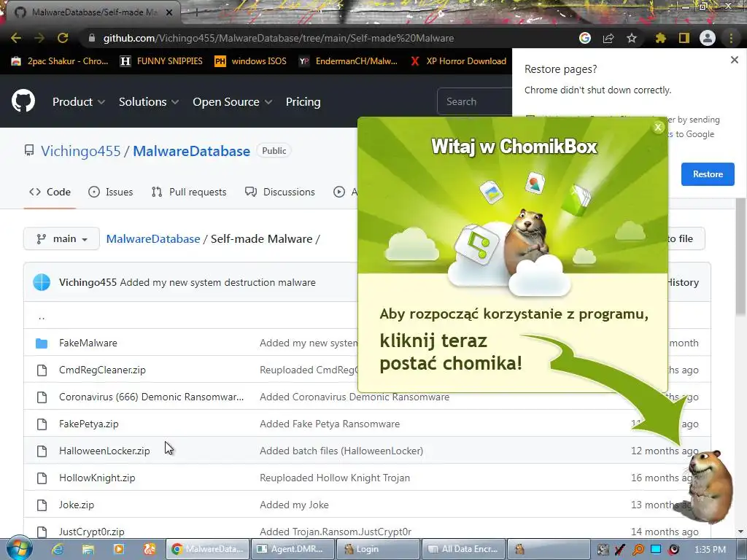Click the Chrome profile avatar icon
Screen dimensions: 747x560
coord(708,38)
